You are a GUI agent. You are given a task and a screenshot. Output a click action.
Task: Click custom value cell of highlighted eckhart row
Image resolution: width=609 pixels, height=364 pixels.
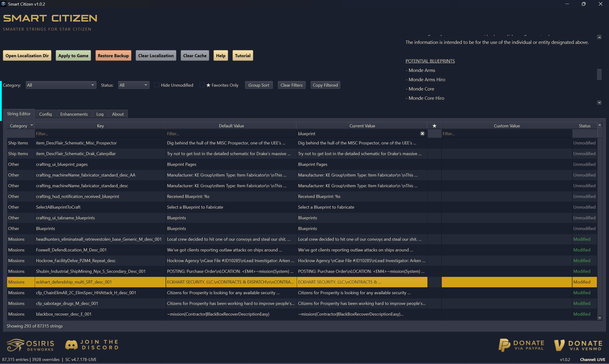pyautogui.click(x=507, y=282)
